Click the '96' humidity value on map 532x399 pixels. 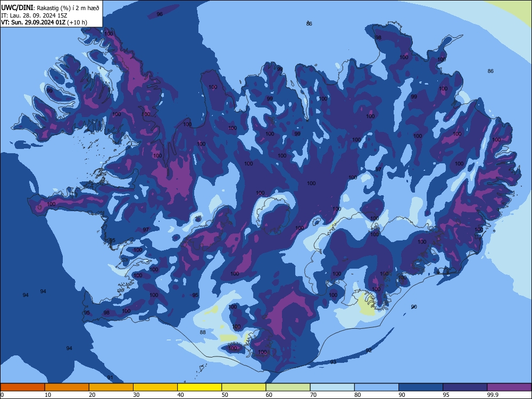click(160, 14)
